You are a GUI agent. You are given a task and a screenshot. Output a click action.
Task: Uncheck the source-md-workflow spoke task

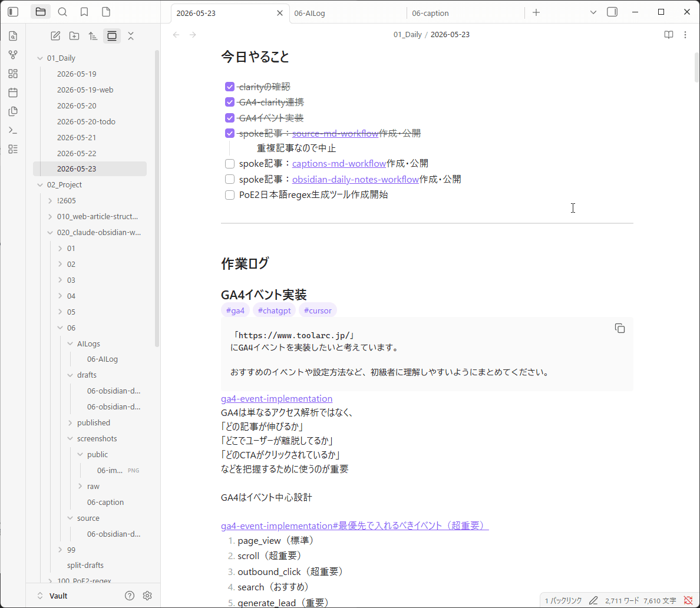click(x=229, y=133)
